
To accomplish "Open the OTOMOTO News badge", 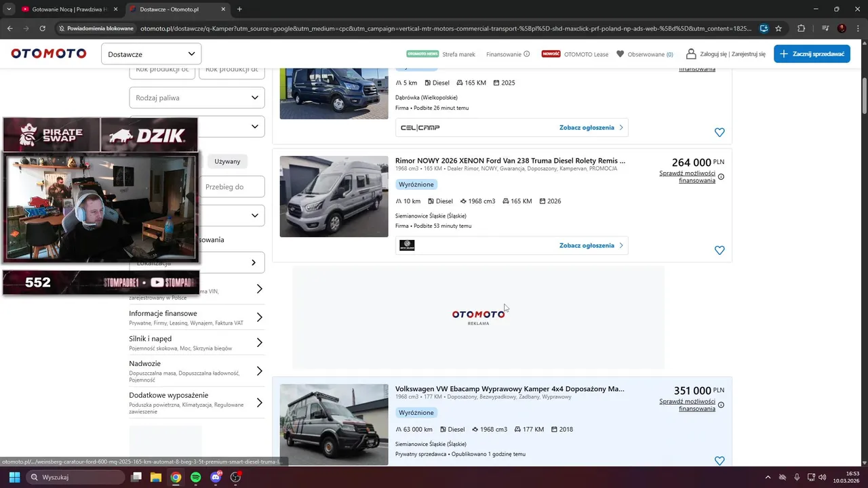I will [422, 54].
